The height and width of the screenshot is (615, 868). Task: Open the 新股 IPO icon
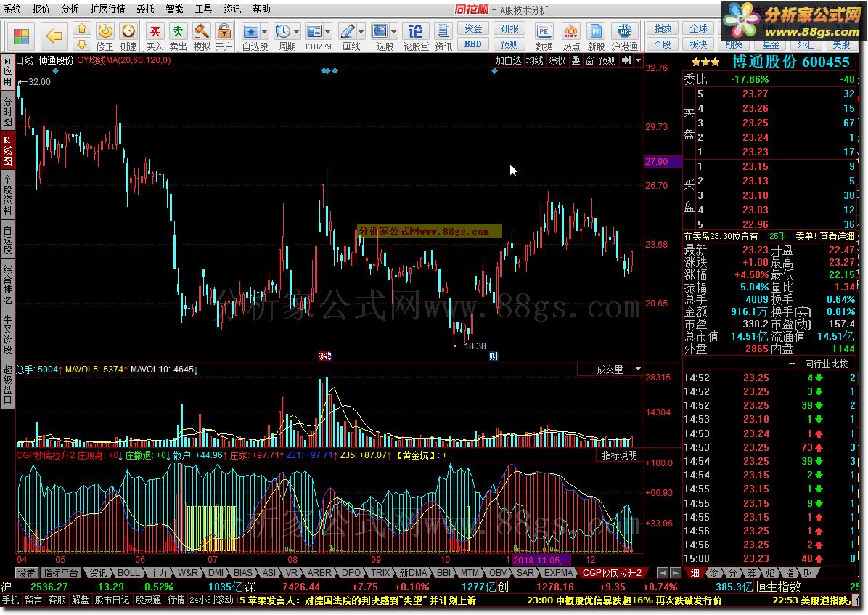click(596, 36)
